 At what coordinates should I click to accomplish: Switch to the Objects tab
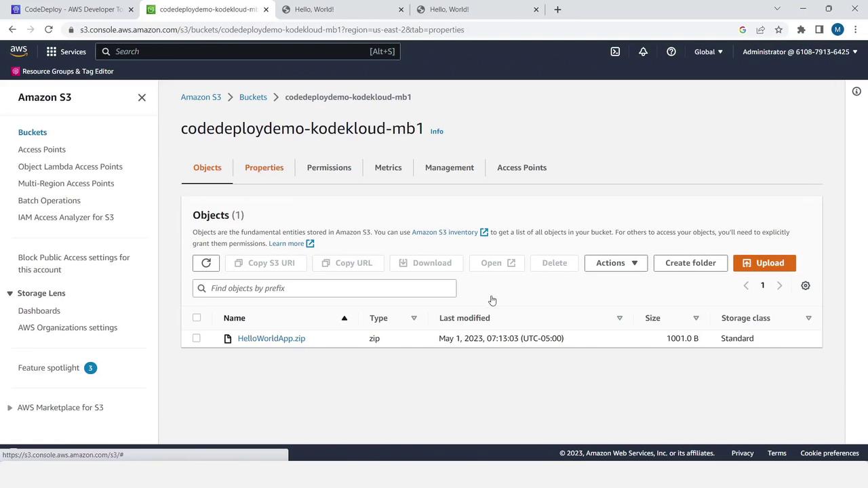click(x=208, y=167)
